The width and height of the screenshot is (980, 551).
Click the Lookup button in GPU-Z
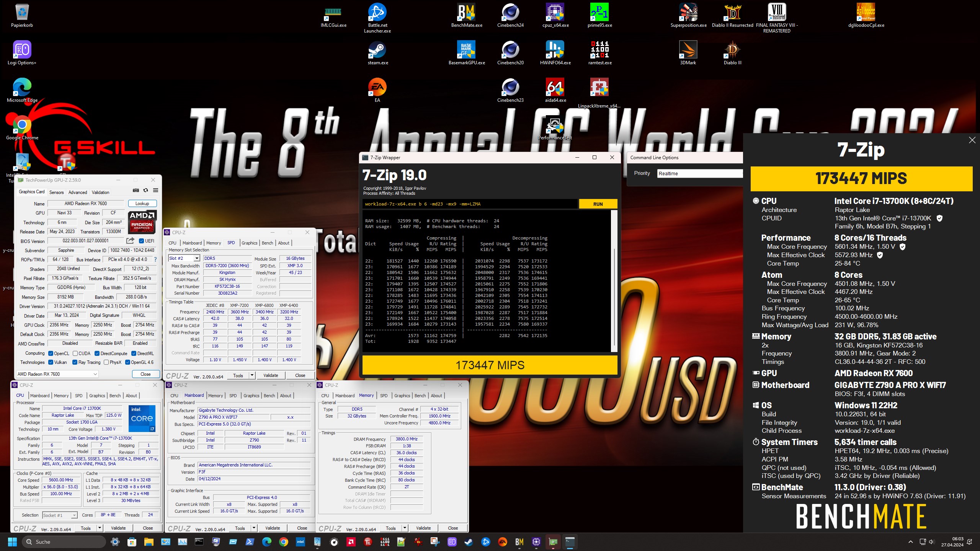click(x=142, y=204)
